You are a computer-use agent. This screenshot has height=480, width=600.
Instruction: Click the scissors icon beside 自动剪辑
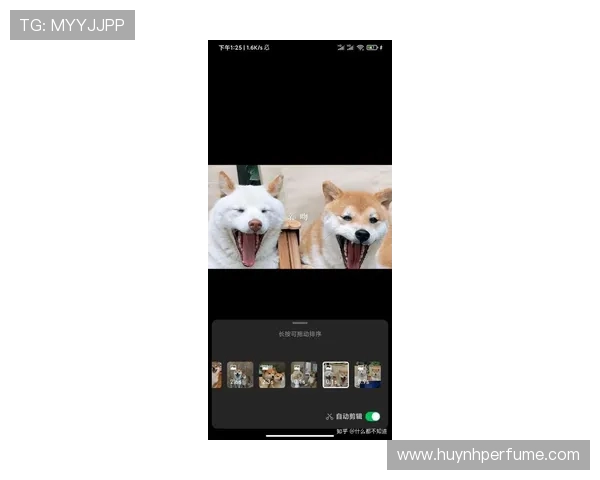328,416
